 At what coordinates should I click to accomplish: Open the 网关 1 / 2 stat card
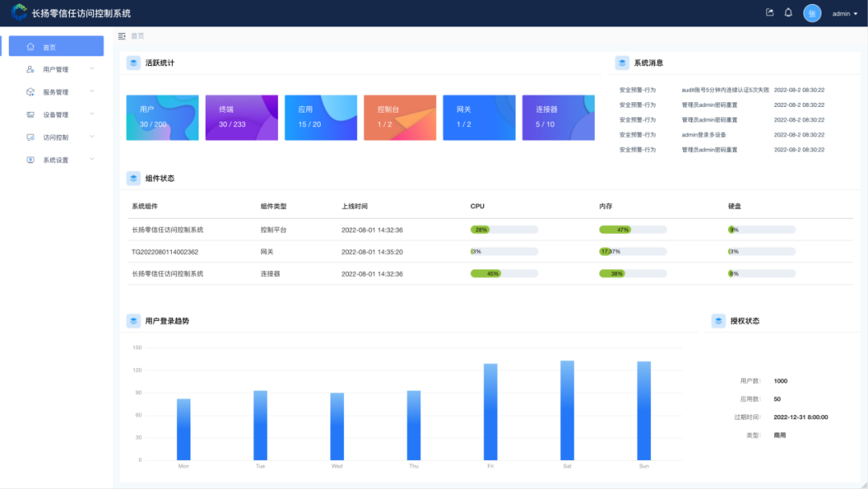pyautogui.click(x=479, y=117)
